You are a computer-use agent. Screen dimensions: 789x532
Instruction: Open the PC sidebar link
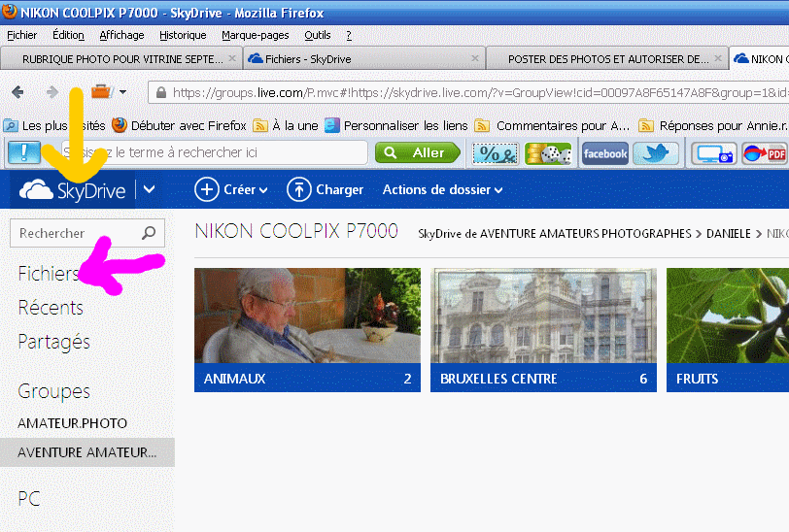(x=29, y=498)
